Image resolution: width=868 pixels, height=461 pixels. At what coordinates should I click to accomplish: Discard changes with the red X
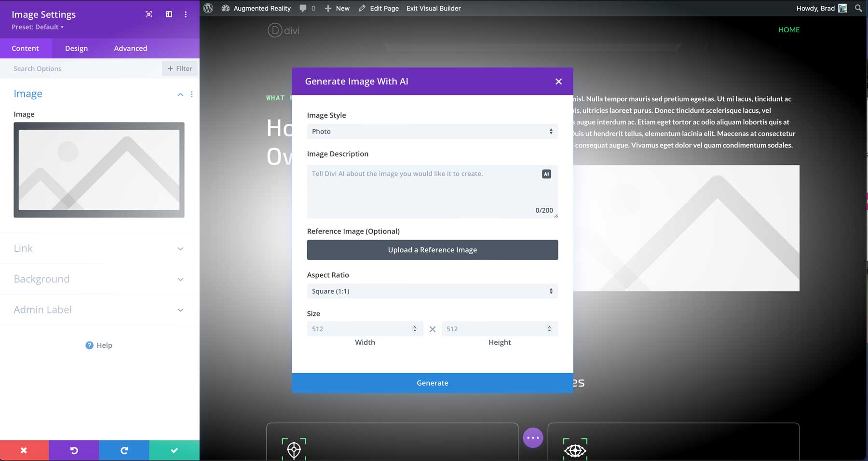[x=24, y=450]
